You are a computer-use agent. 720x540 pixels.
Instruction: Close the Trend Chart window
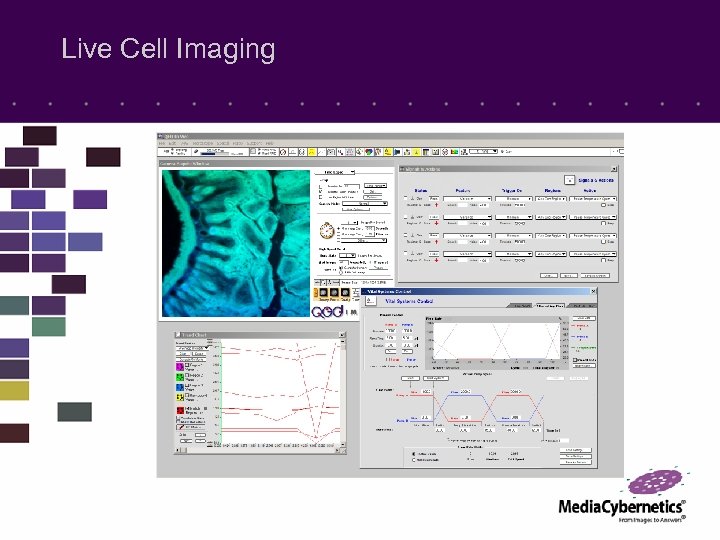point(342,335)
